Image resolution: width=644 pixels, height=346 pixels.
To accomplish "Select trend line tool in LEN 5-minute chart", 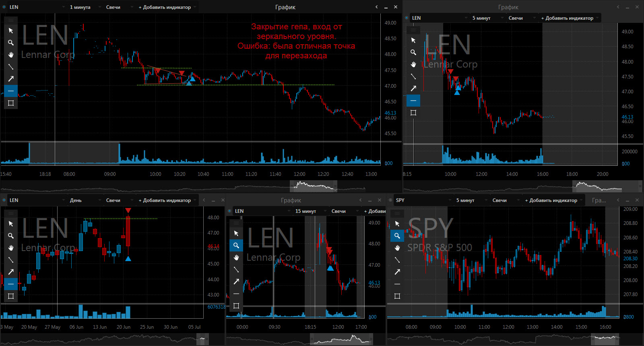I will [x=413, y=76].
